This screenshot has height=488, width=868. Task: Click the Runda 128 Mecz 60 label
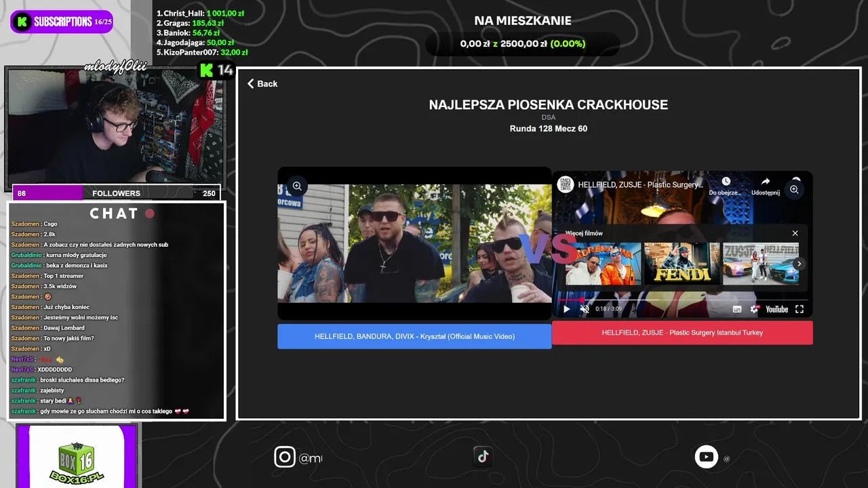point(549,129)
